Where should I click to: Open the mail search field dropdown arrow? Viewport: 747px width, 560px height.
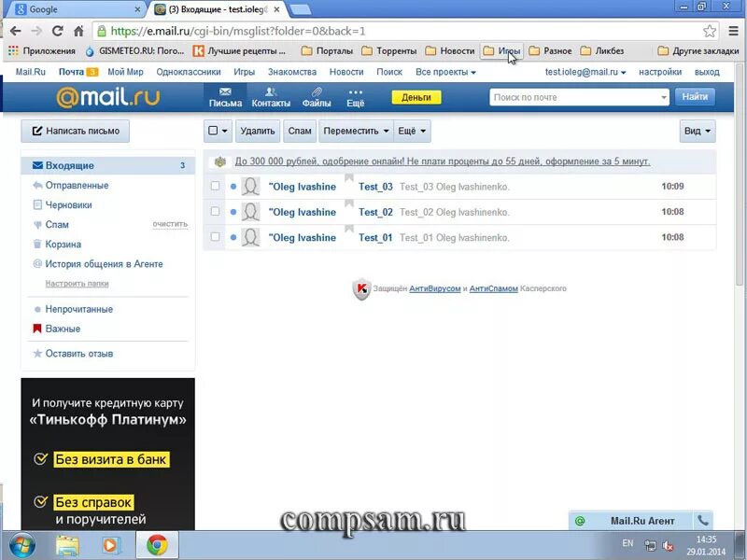click(x=664, y=97)
